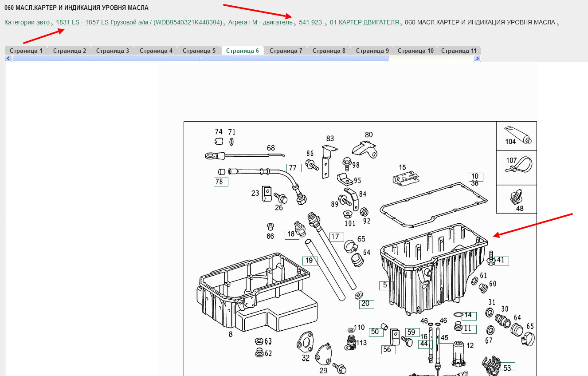Click the sealant tube icon numbered 104

517,134
